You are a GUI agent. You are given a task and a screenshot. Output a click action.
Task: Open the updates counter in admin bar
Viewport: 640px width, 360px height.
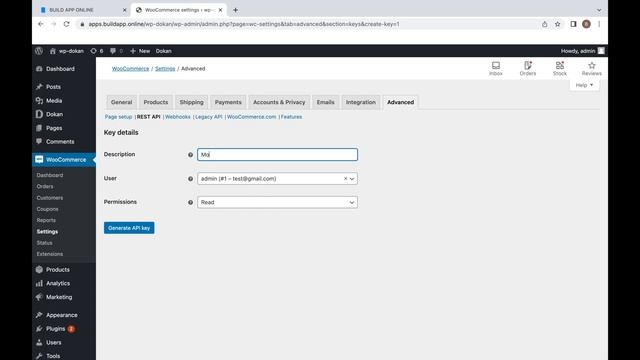coord(97,51)
